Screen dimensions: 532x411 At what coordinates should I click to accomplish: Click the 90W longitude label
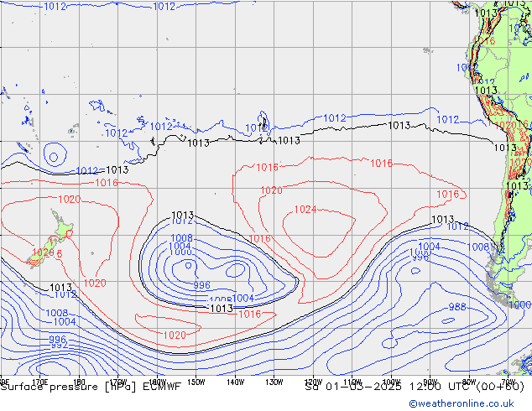(x=430, y=382)
